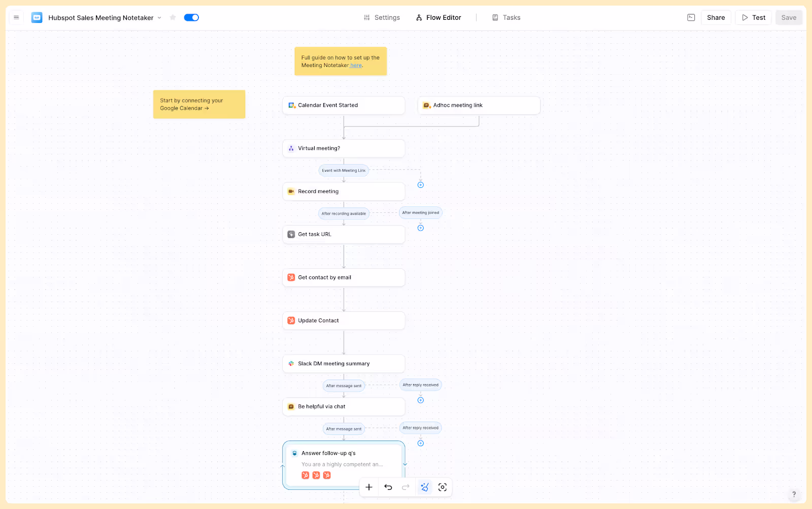Open the hamburger main menu
This screenshot has width=812, height=509.
click(16, 17)
